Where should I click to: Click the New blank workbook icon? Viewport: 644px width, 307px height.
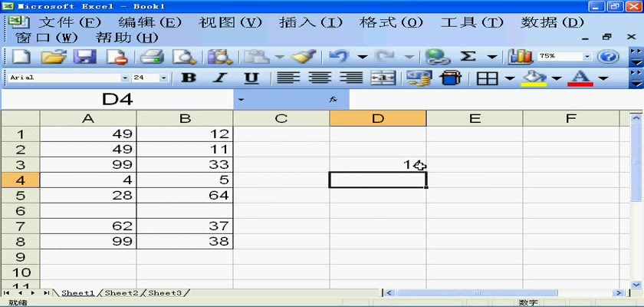(x=21, y=57)
